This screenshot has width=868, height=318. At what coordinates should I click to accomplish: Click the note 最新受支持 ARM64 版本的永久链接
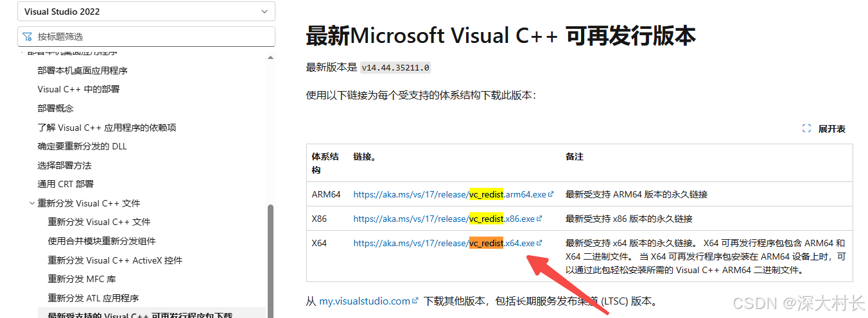tap(636, 194)
